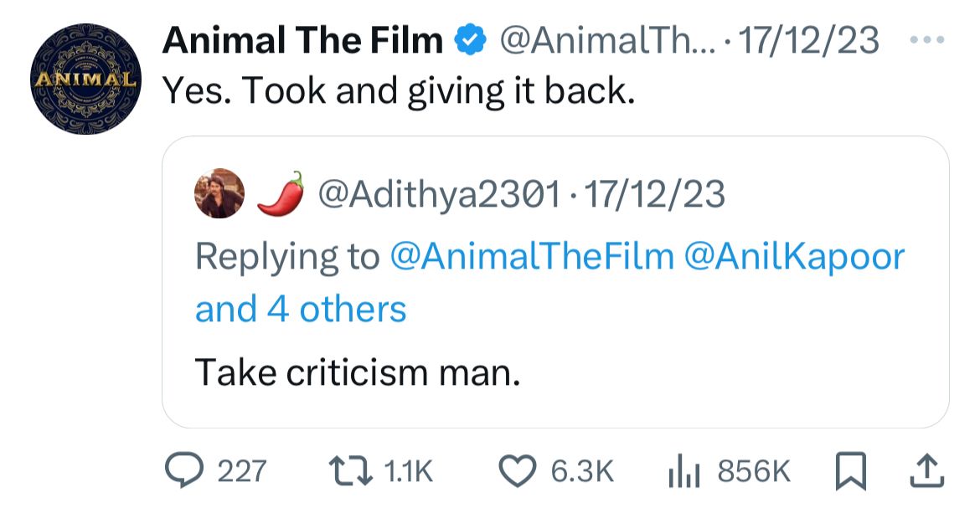Open @AnilKapoor mention link
This screenshot has width=980, height=513.
[x=795, y=256]
